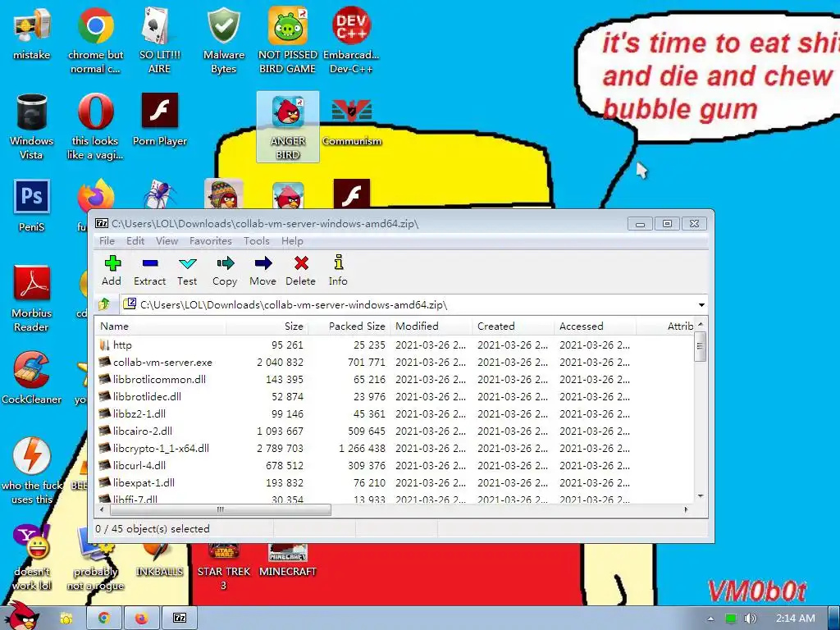This screenshot has width=840, height=630.
Task: Click the horizontal scrollbar thumb in file list
Action: pyautogui.click(x=220, y=509)
